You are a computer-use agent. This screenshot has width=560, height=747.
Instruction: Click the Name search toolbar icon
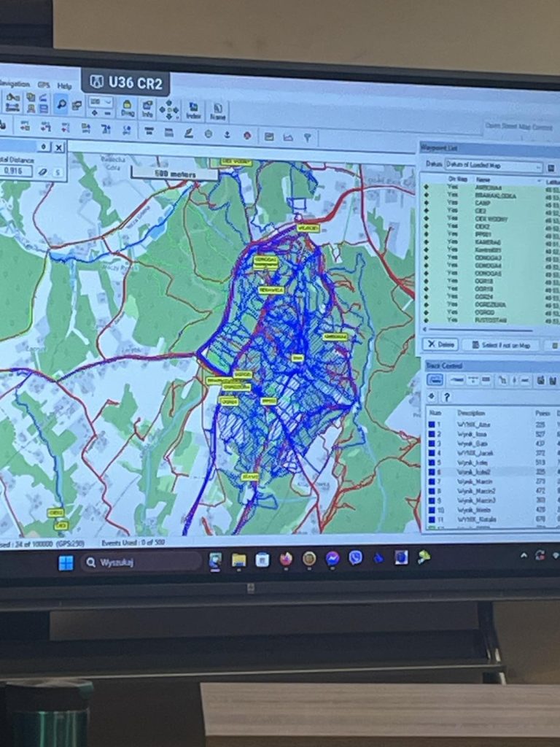pyautogui.click(x=217, y=111)
